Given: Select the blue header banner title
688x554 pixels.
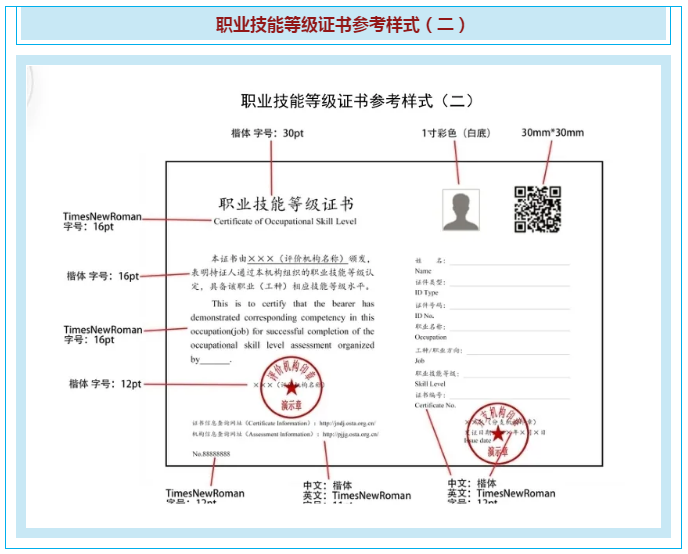Looking at the screenshot, I should 343,25.
